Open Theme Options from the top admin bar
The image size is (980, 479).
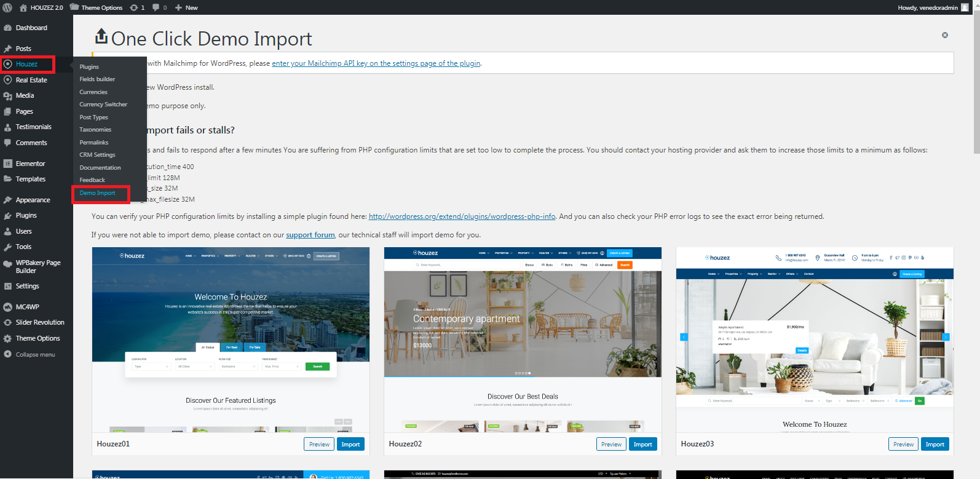[x=96, y=7]
